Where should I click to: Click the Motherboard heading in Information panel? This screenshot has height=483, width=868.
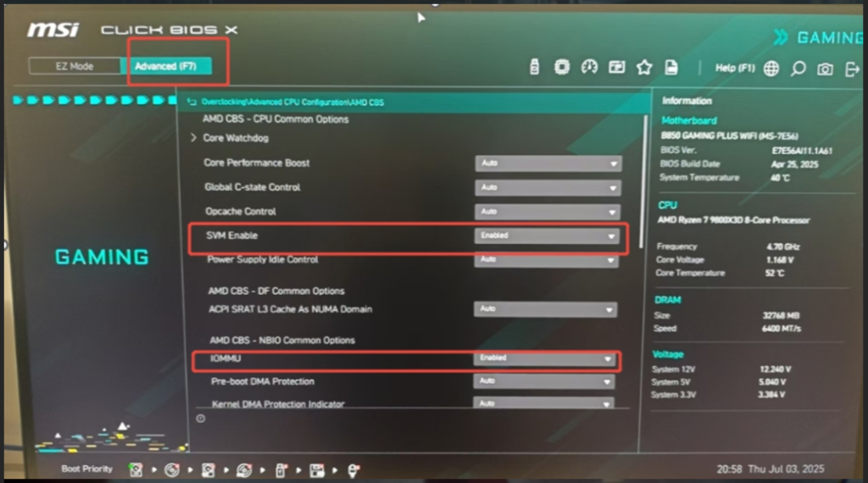point(688,120)
